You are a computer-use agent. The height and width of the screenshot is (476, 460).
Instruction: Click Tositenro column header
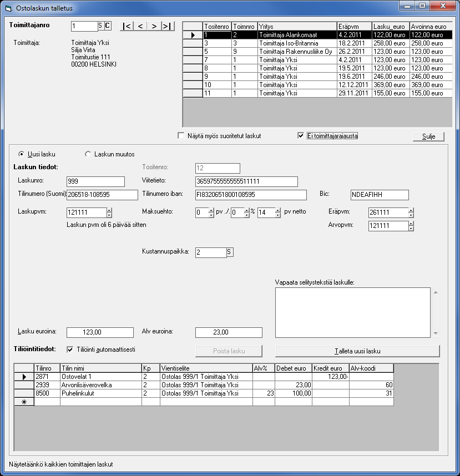[217, 27]
